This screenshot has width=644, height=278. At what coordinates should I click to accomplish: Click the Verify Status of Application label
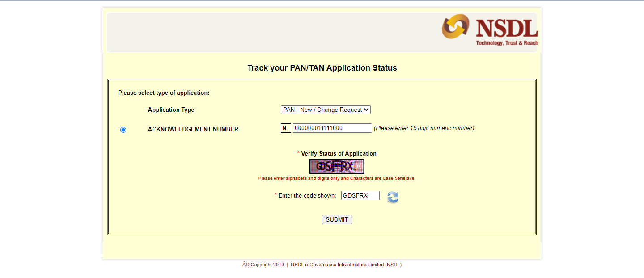click(x=338, y=154)
